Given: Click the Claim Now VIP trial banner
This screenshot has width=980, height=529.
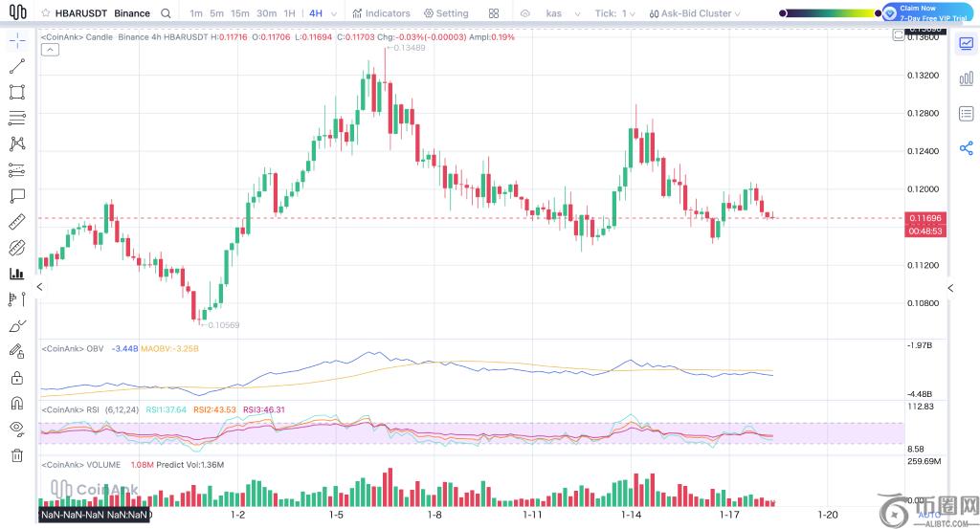Looking at the screenshot, I should coord(928,13).
